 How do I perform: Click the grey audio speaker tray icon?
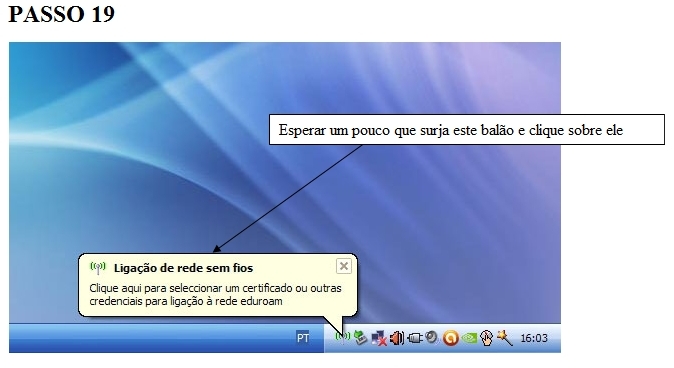(x=432, y=337)
